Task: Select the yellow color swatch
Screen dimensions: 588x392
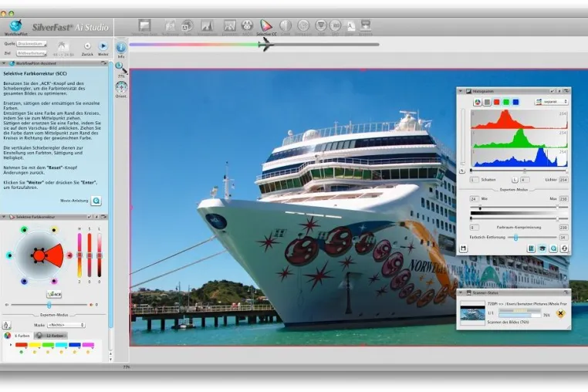Action: click(x=35, y=345)
